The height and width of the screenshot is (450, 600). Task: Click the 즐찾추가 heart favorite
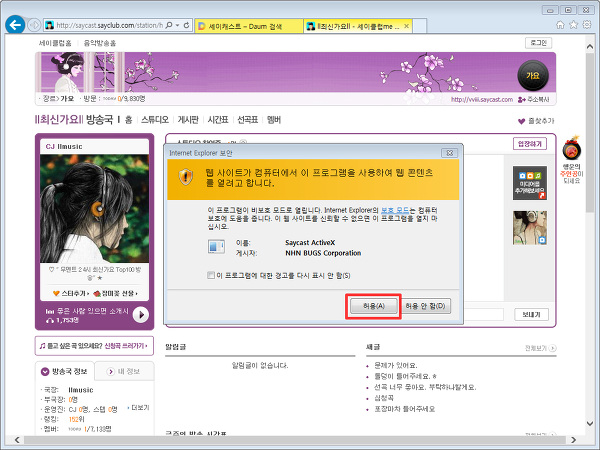pyautogui.click(x=536, y=121)
